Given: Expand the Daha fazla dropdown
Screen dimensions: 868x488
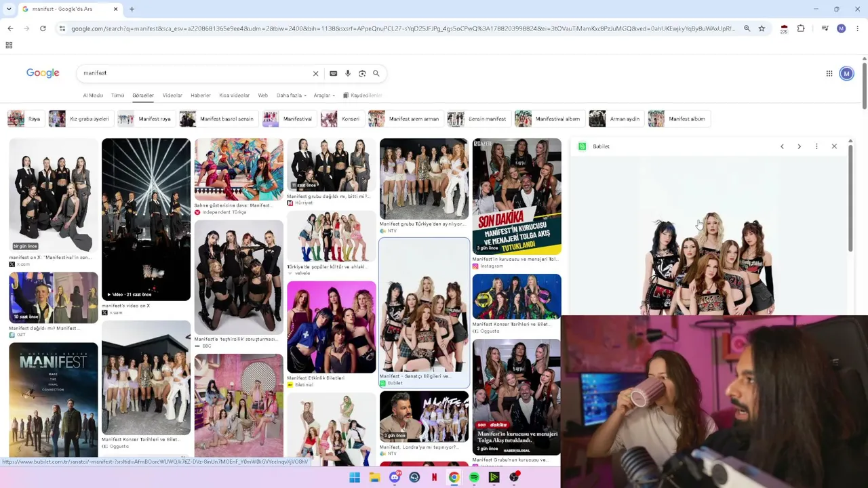Looking at the screenshot, I should point(292,96).
